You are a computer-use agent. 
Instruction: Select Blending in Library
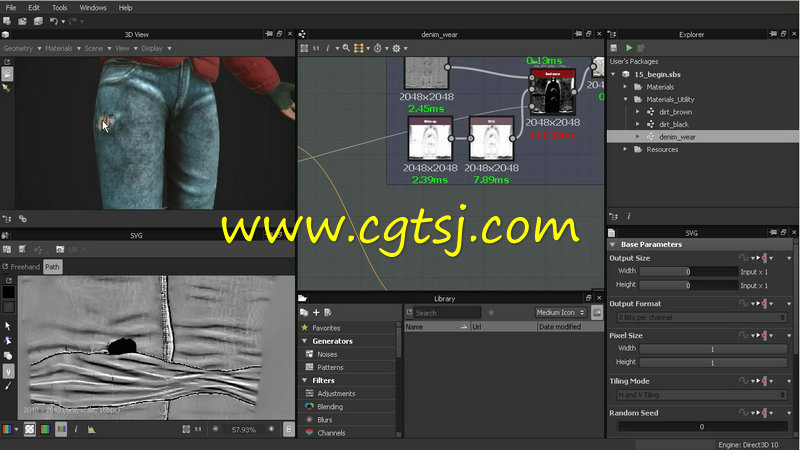[x=330, y=407]
